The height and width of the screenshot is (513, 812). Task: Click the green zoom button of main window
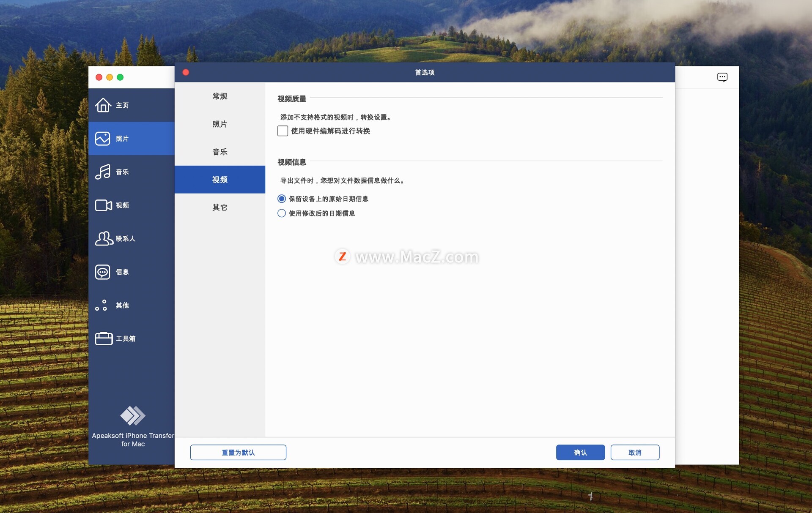120,77
